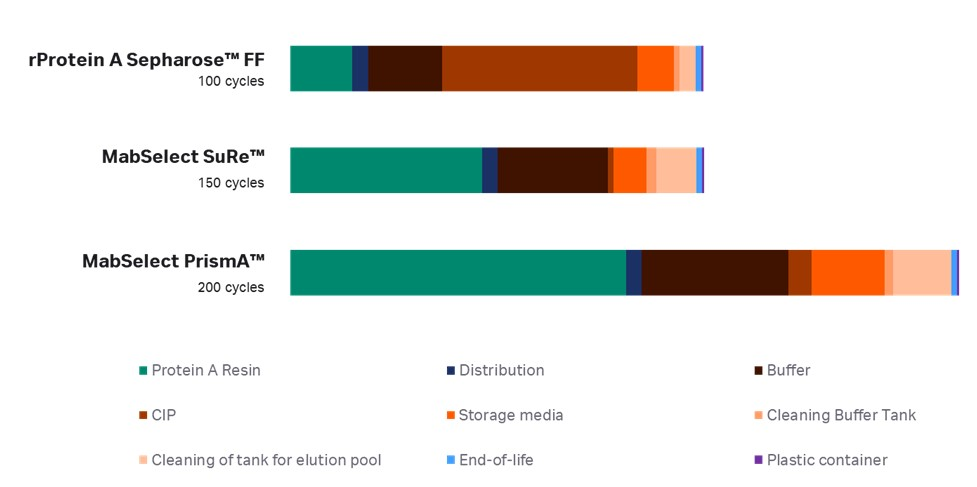Click the green resin segment in PrismA bar

coord(457,273)
